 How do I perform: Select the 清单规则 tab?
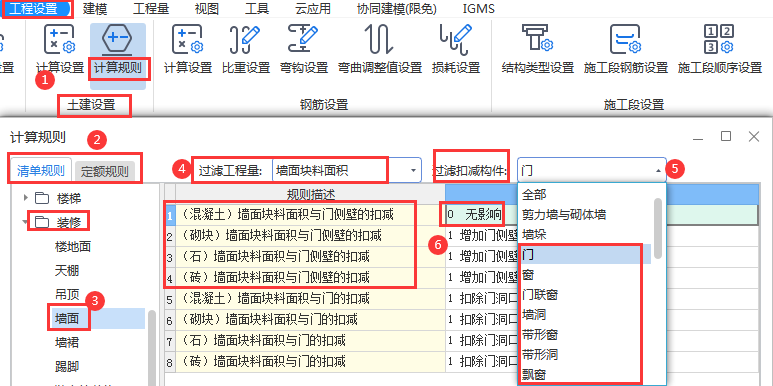41,171
